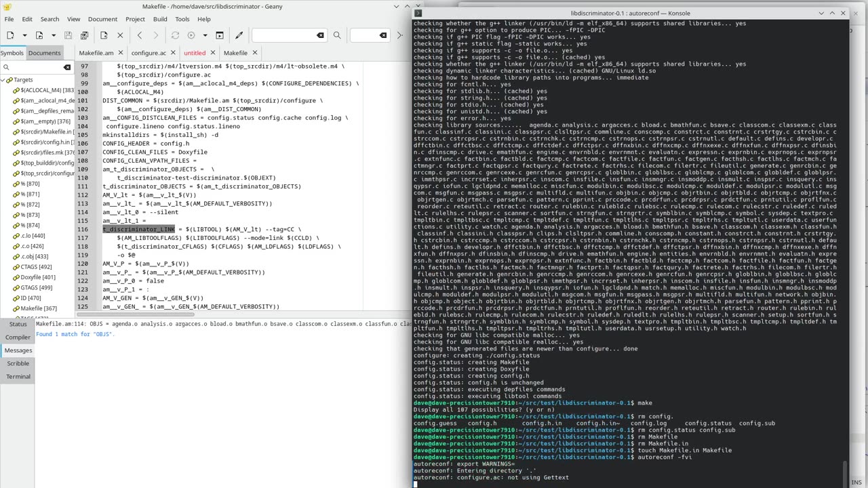Reload the current file icon
Viewport: 868px width, 488px height.
104,35
